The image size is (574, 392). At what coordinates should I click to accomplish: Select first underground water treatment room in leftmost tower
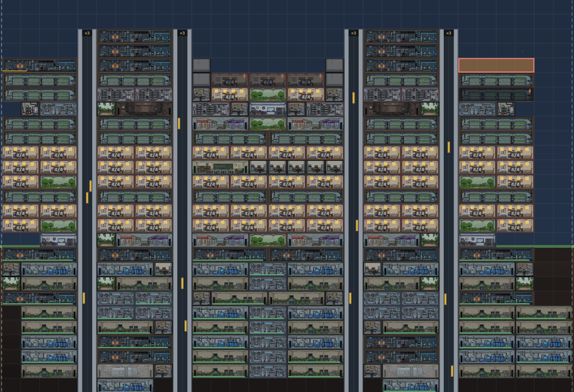coord(49,269)
